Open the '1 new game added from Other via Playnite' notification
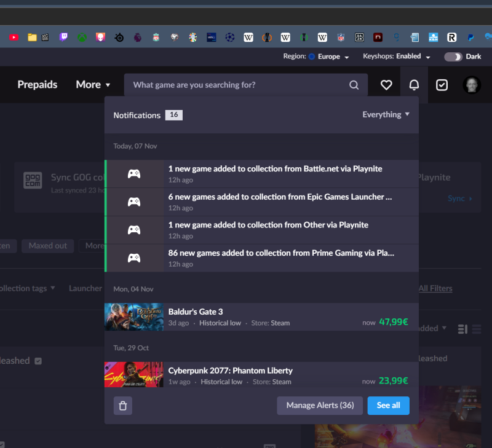The width and height of the screenshot is (492, 448). [262, 230]
